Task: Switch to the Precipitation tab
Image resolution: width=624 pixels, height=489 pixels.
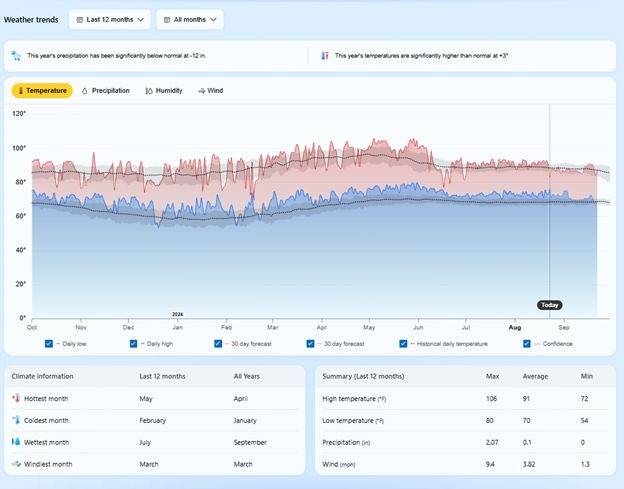Action: coord(104,91)
